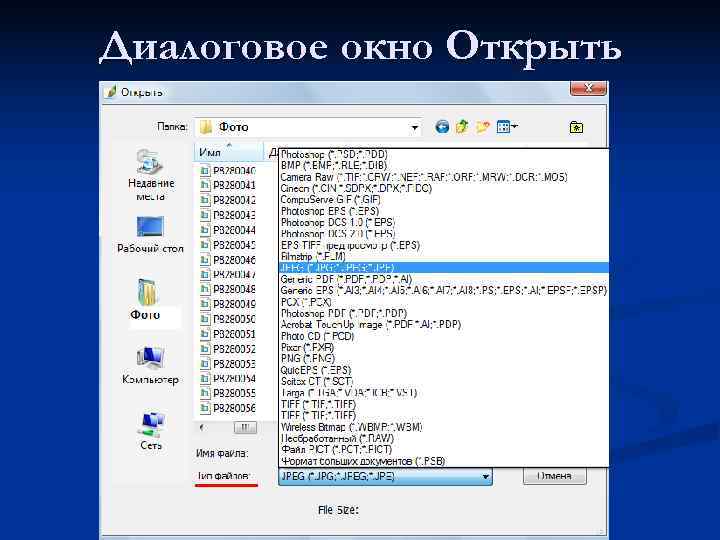The image size is (720, 540).
Task: Open Рабочий стол in sidebar
Action: point(150,235)
